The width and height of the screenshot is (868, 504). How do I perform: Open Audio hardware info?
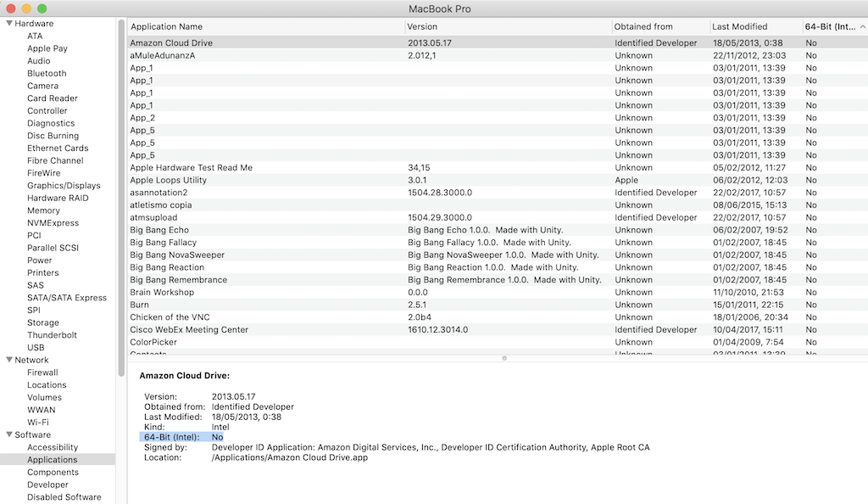click(x=39, y=61)
